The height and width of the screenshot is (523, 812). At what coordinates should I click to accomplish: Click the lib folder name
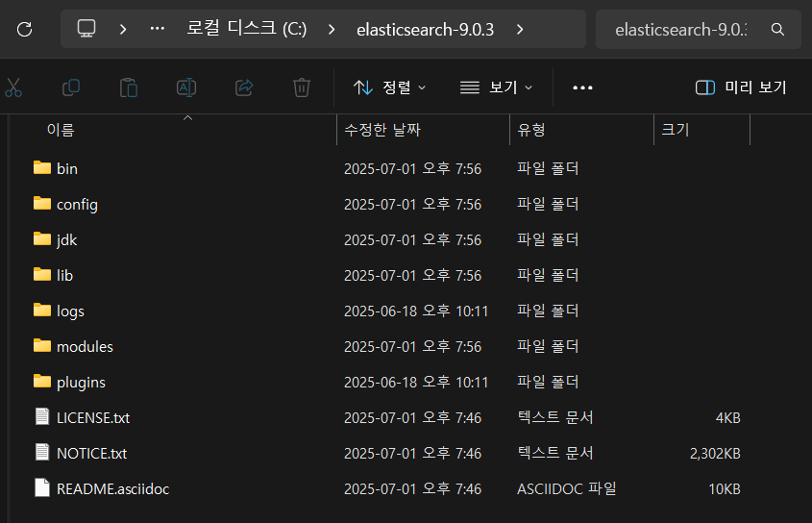pyautogui.click(x=64, y=275)
